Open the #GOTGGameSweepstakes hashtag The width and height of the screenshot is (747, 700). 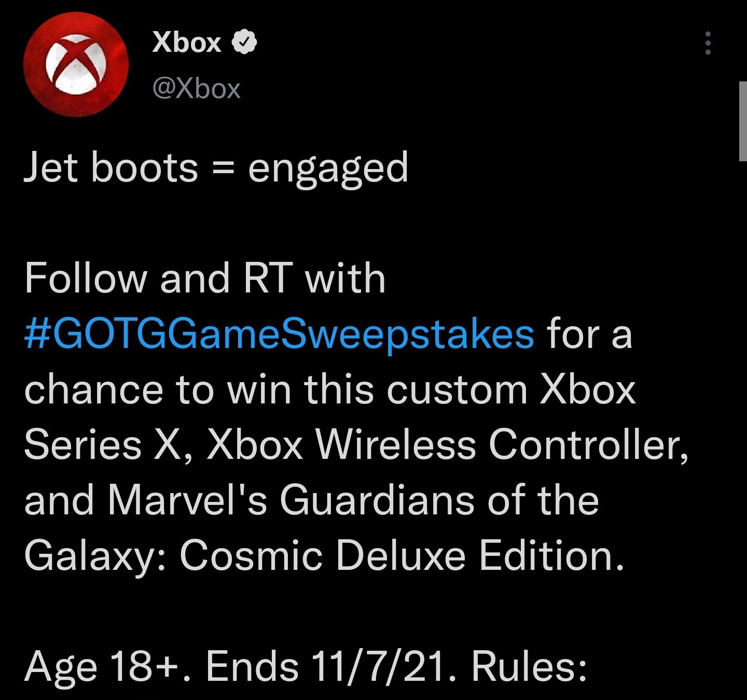coord(279,334)
